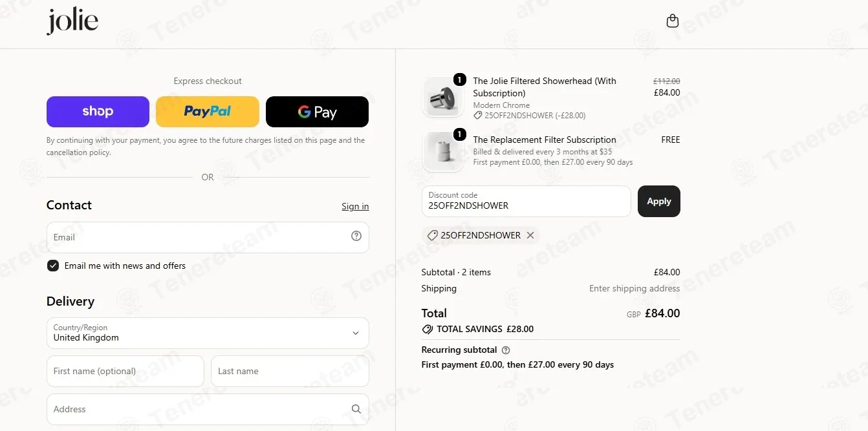Remove the 25OFF2NDSHOWER discount tag
The height and width of the screenshot is (431, 868).
point(530,235)
